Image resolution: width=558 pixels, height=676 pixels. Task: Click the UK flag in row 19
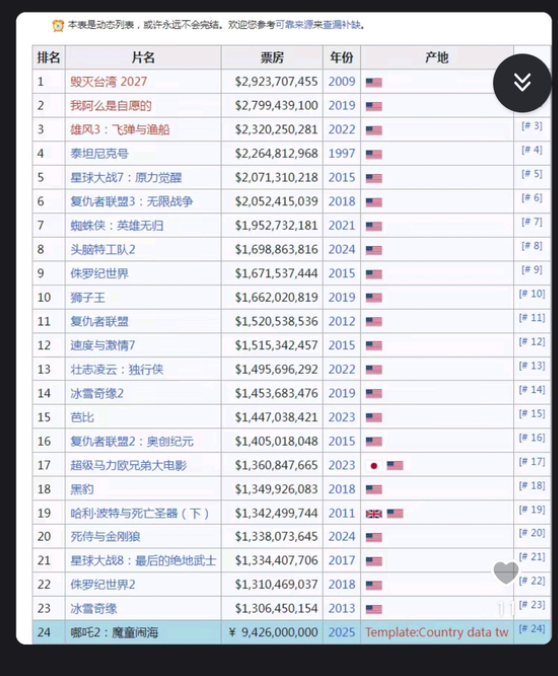tap(374, 513)
